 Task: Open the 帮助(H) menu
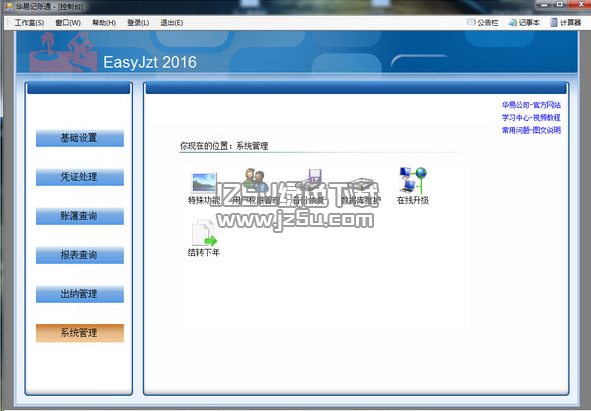(104, 23)
